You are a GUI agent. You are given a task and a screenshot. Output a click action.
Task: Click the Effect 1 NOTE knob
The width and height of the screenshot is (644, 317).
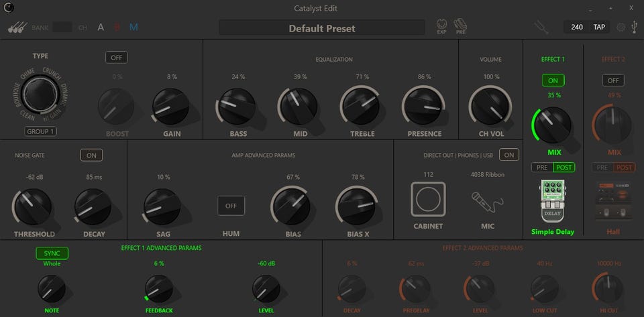point(52,289)
